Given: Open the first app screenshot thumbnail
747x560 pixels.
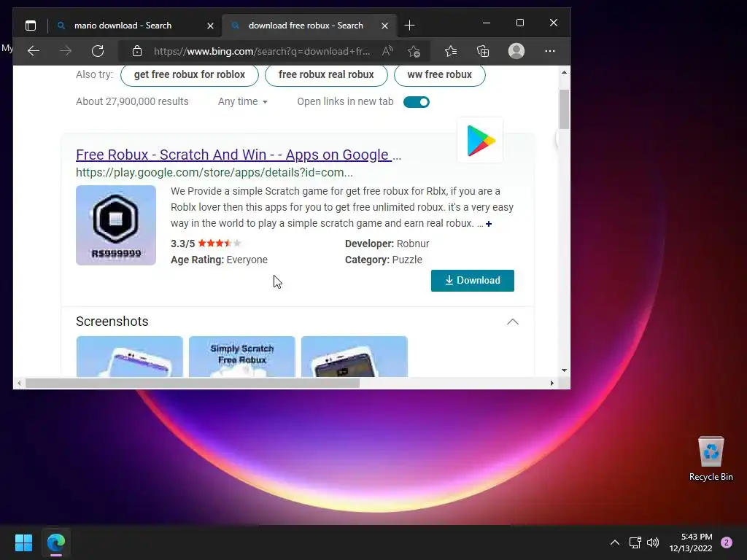Looking at the screenshot, I should click(130, 357).
